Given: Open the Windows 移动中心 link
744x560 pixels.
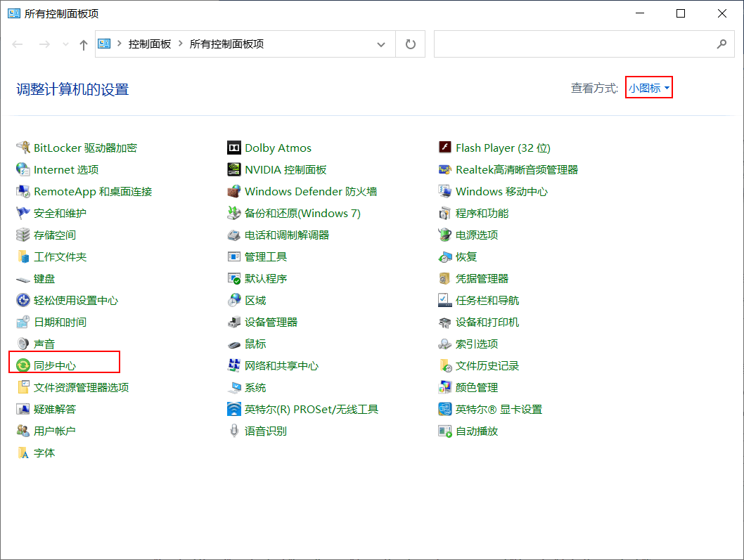Looking at the screenshot, I should [501, 191].
